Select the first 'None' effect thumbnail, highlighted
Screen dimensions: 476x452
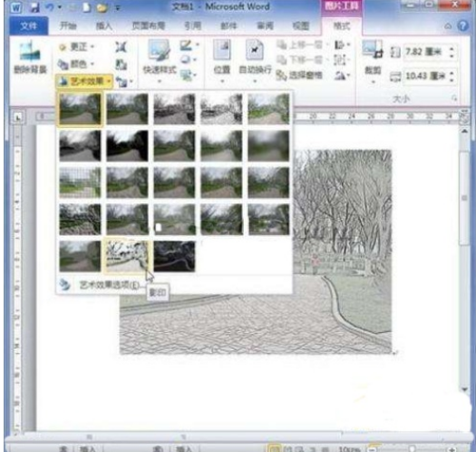click(x=80, y=109)
